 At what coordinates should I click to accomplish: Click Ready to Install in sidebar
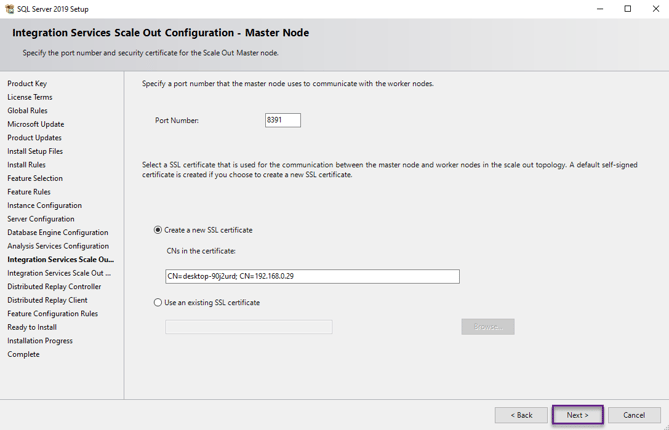(x=32, y=327)
